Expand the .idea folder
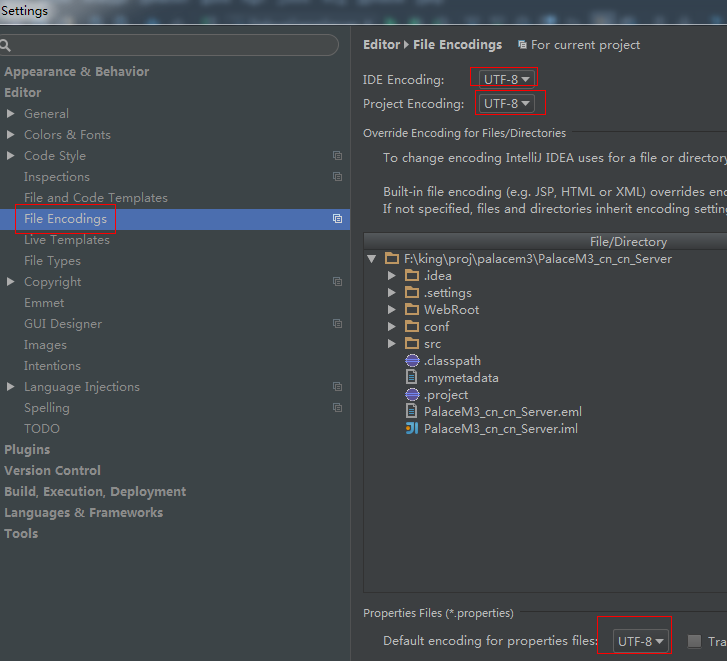The height and width of the screenshot is (661, 727). 392,276
